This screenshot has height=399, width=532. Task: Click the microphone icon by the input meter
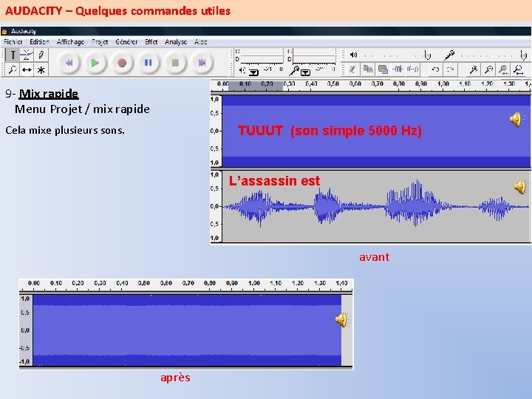pyautogui.click(x=294, y=71)
